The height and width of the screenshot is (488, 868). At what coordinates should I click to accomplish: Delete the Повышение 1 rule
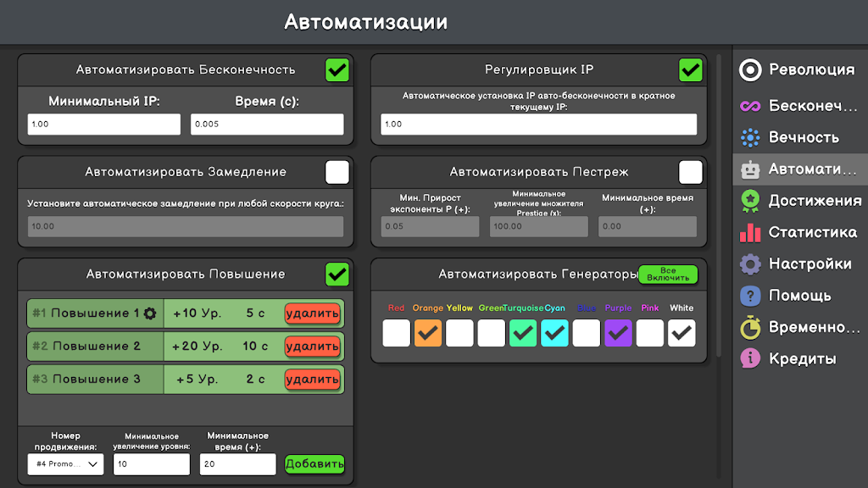pos(312,313)
